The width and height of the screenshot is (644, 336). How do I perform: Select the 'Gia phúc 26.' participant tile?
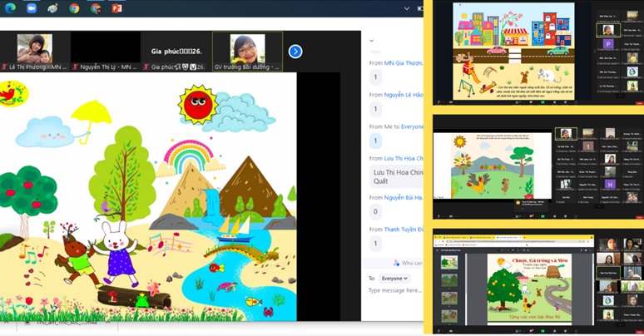point(176,52)
